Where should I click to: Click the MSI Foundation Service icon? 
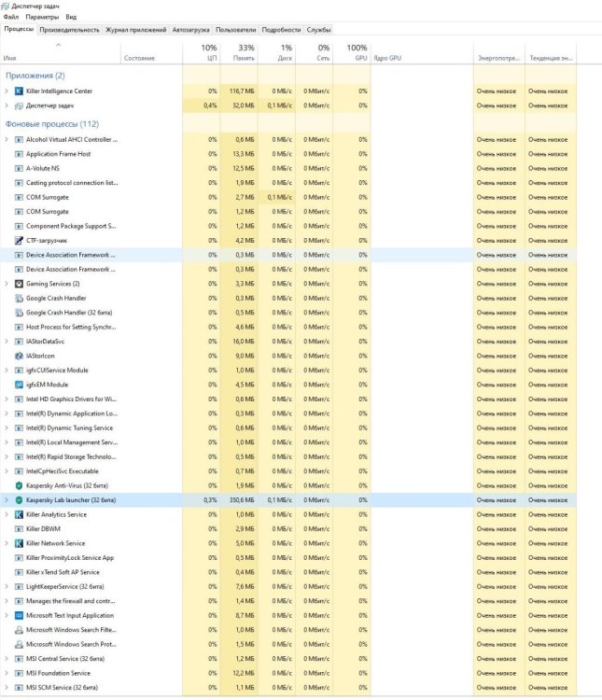coord(19,673)
